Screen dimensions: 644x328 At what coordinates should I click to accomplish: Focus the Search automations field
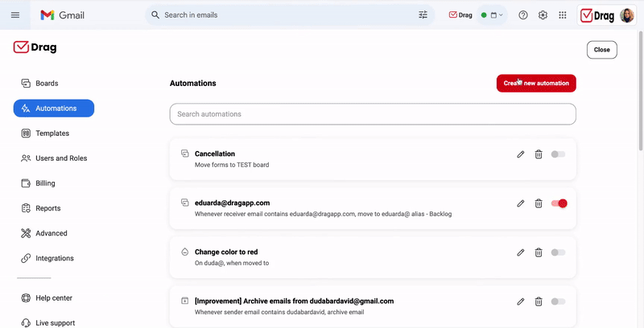(x=373, y=114)
